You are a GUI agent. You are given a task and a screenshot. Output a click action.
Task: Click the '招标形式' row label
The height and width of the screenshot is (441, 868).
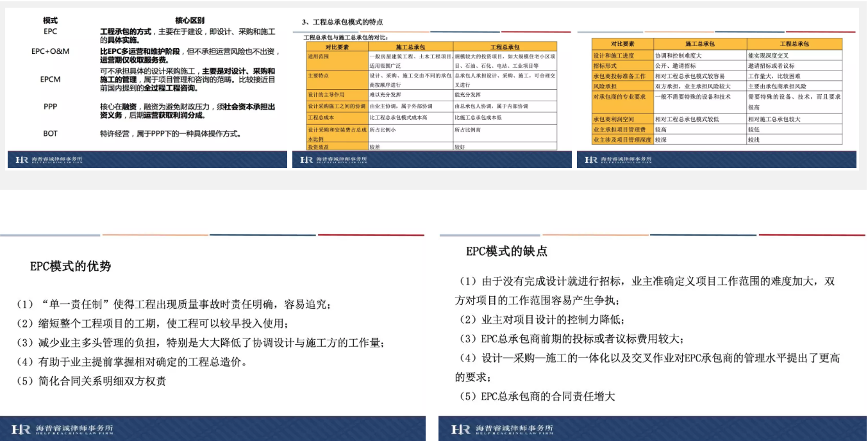604,66
